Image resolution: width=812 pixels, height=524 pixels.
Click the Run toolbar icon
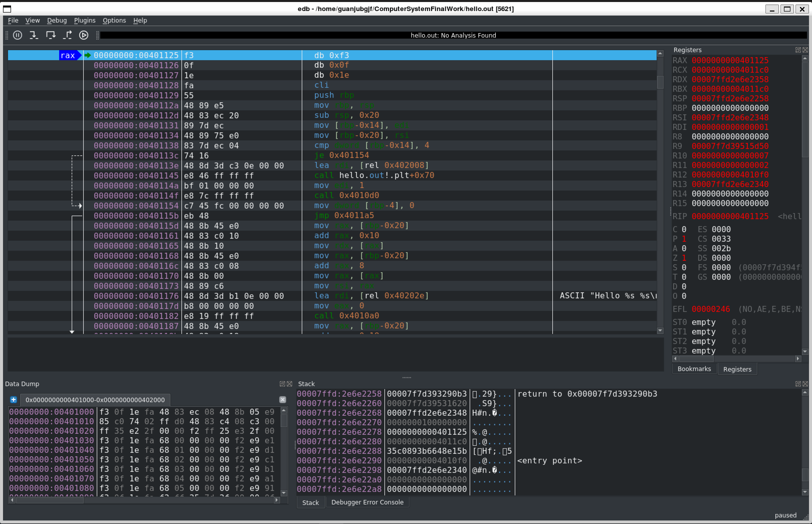[x=84, y=35]
